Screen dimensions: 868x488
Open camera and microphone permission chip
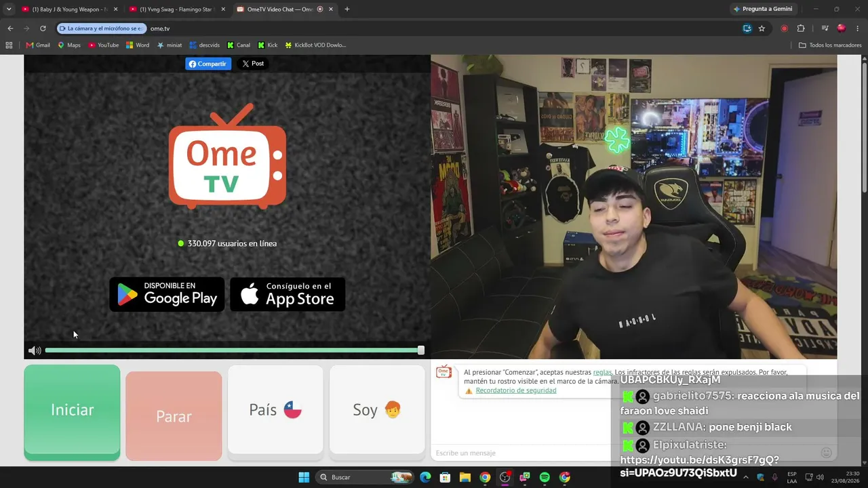pos(102,28)
